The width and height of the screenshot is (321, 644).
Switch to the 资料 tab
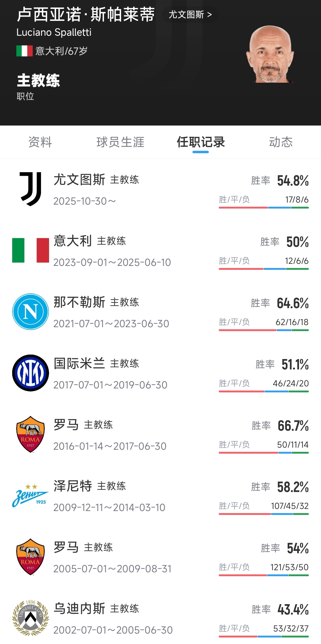click(40, 142)
